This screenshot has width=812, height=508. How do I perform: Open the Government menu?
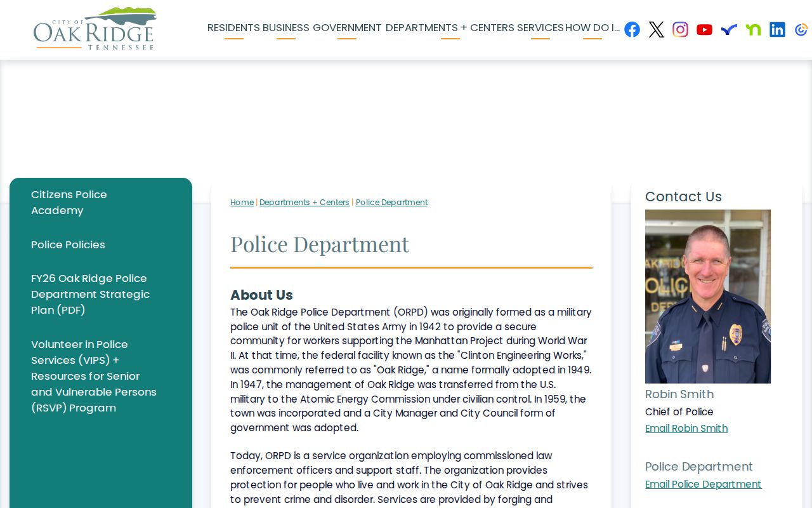tap(347, 28)
